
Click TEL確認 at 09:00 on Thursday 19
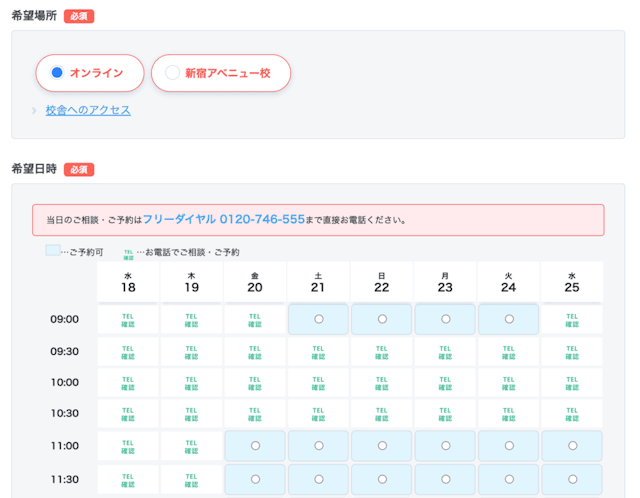pos(191,320)
